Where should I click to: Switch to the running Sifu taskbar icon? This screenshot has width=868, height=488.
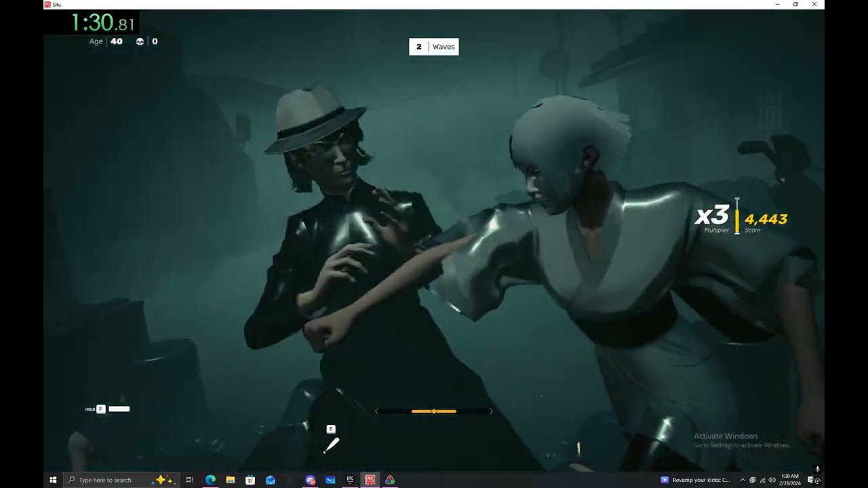click(x=370, y=480)
